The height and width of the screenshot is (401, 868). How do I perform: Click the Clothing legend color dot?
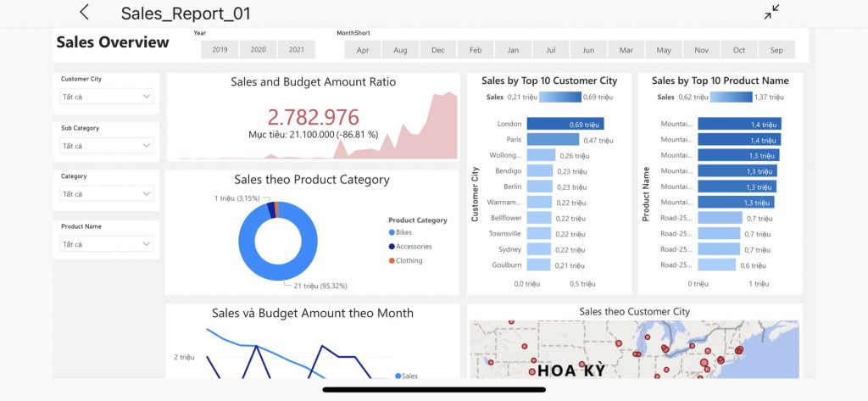click(392, 261)
